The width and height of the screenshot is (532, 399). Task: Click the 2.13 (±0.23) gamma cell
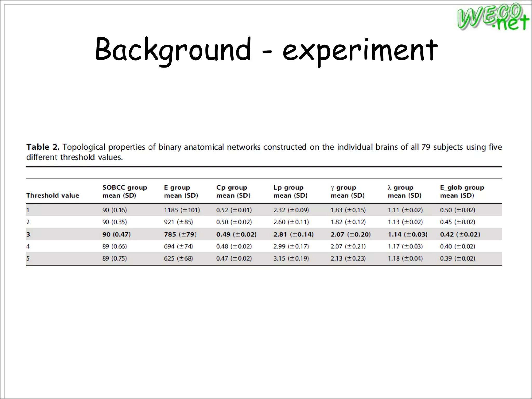(348, 258)
